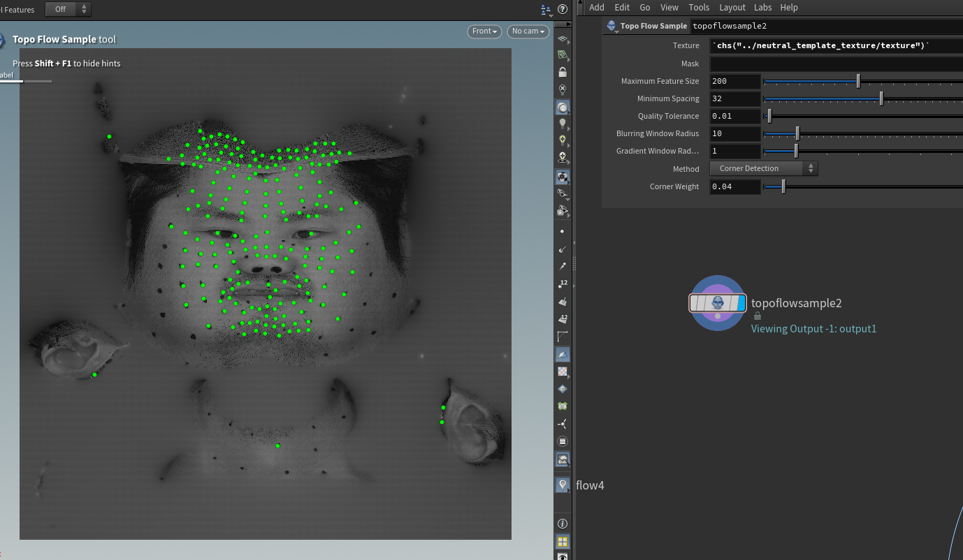The height and width of the screenshot is (560, 963).
Task: Toggle display primitive numbers icon
Action: point(563,319)
